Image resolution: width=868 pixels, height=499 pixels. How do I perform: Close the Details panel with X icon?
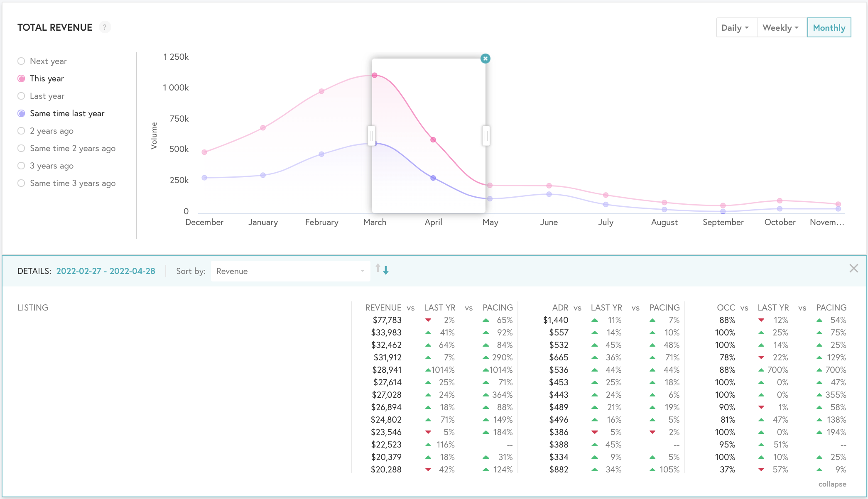point(853,268)
